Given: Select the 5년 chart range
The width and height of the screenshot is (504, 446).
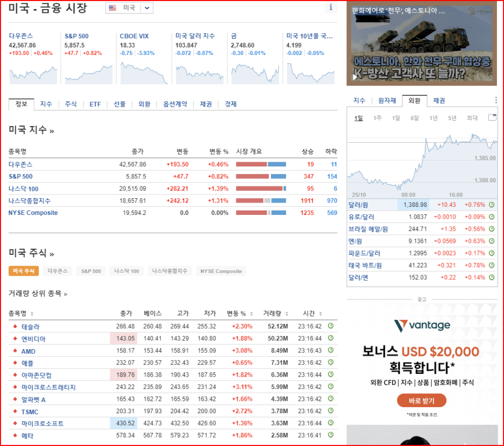Looking at the screenshot, I should [452, 118].
